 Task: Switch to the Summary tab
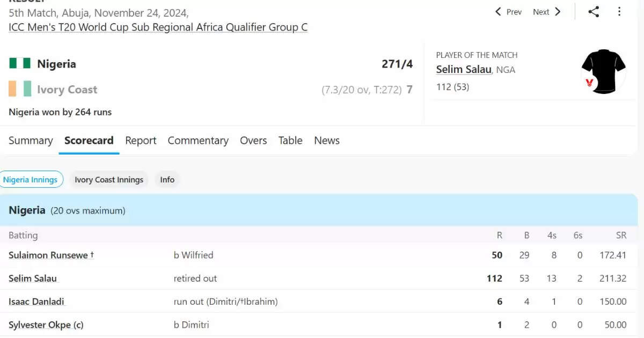coord(31,141)
